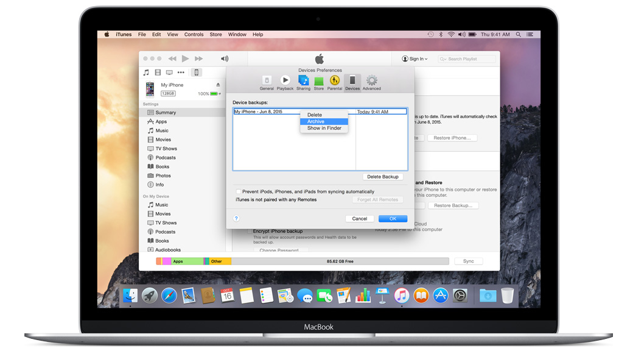The image size is (644, 348).
Task: Switch to Music library icon
Action: coord(146,73)
